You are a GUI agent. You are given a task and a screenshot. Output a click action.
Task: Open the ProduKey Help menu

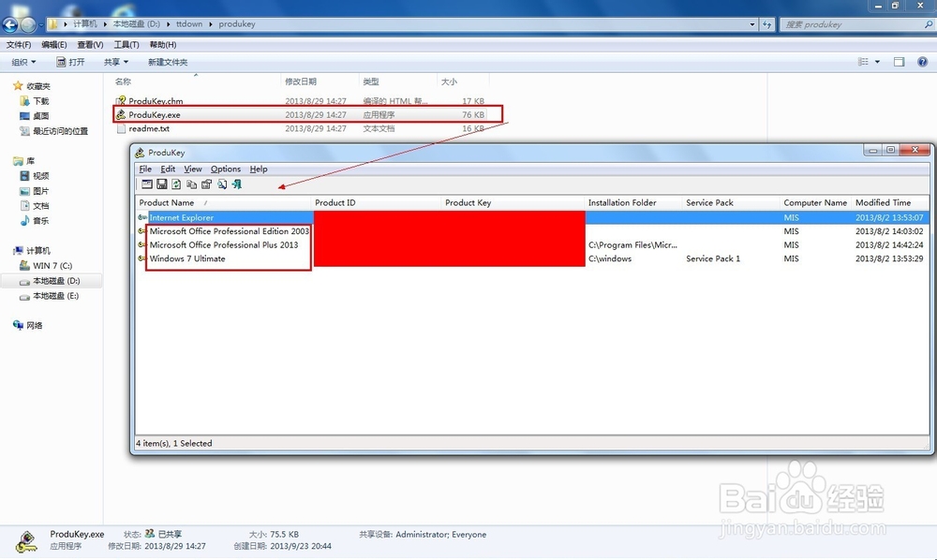pyautogui.click(x=259, y=169)
